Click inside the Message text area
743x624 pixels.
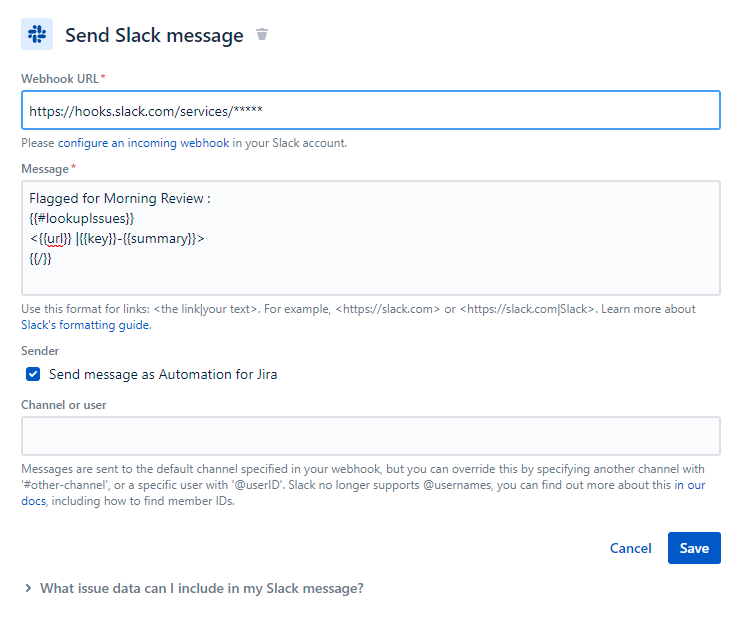pyautogui.click(x=371, y=238)
